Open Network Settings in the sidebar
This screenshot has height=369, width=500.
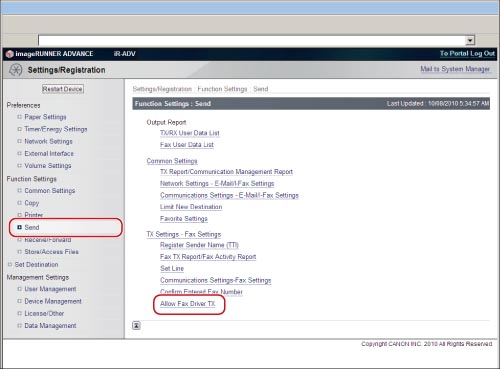click(x=48, y=141)
